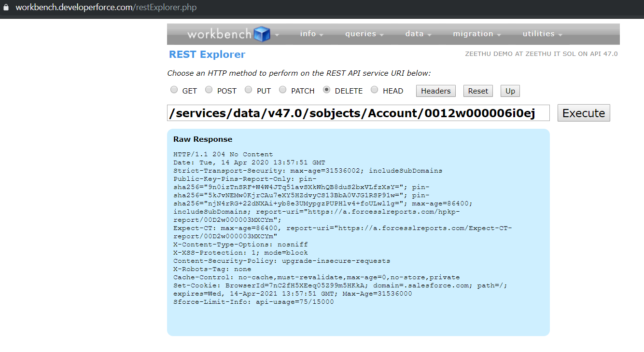Click the REST Explorer heading link
The image size is (644, 352).
coord(207,54)
